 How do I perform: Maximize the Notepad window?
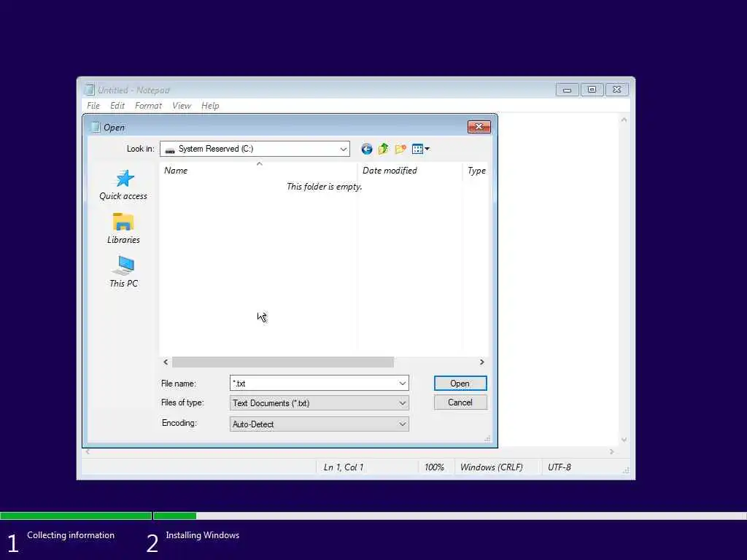pyautogui.click(x=592, y=90)
